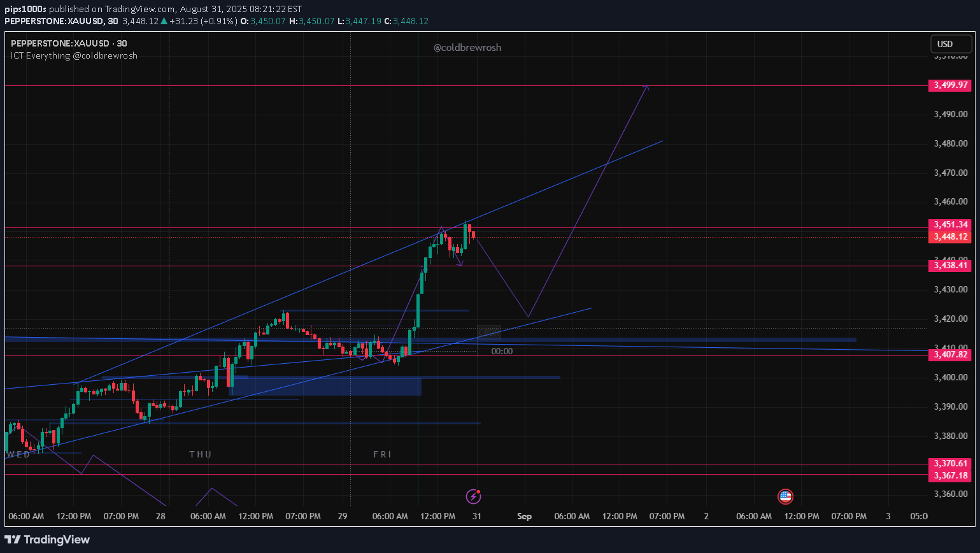
Task: Click the Sep date label on time axis
Action: [524, 516]
